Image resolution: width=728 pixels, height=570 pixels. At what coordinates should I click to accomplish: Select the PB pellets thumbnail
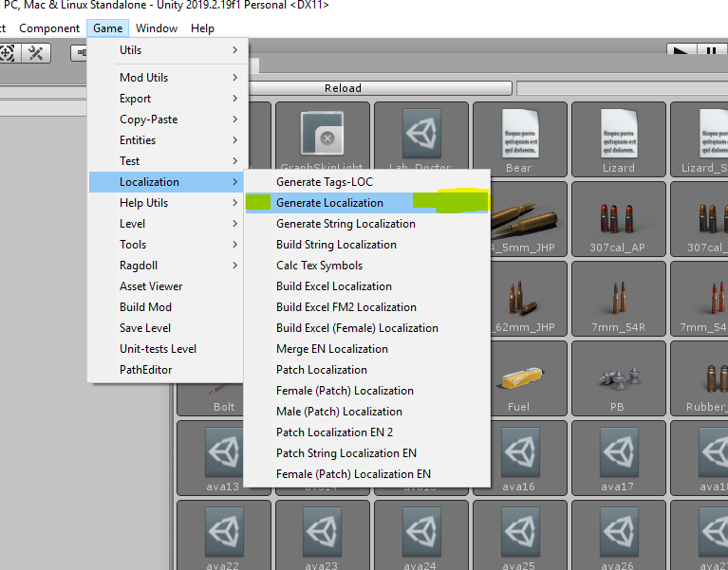619,378
